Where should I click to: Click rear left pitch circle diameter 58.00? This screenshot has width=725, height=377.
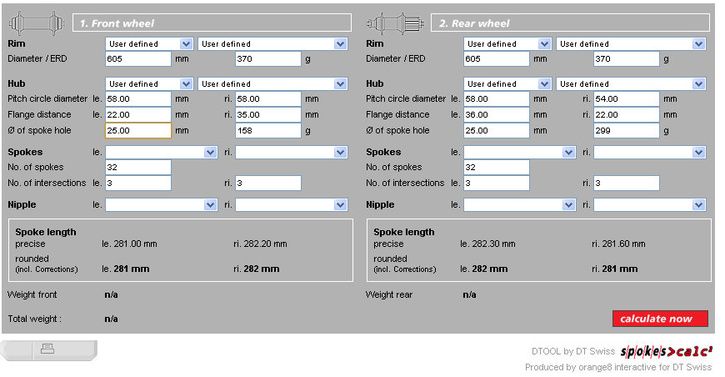497,99
